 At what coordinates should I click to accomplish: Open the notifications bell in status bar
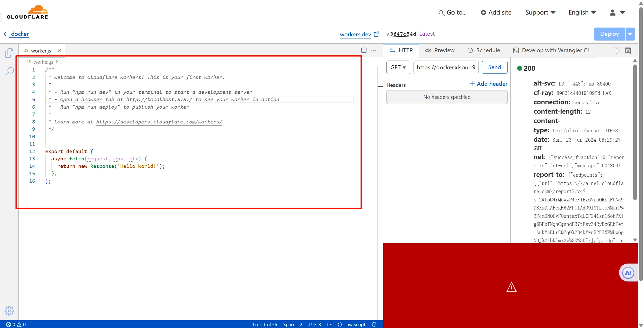(x=374, y=324)
